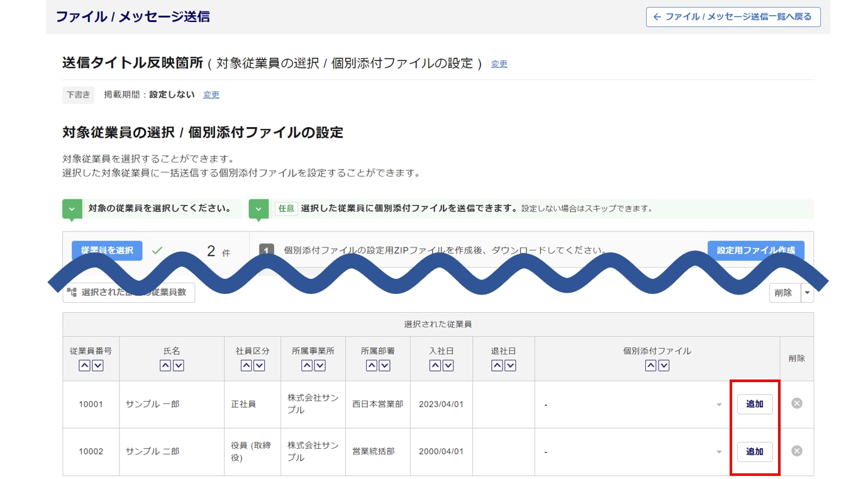Click 追加 button for employee 10001
Image resolution: width=868 pixels, height=479 pixels.
(754, 404)
